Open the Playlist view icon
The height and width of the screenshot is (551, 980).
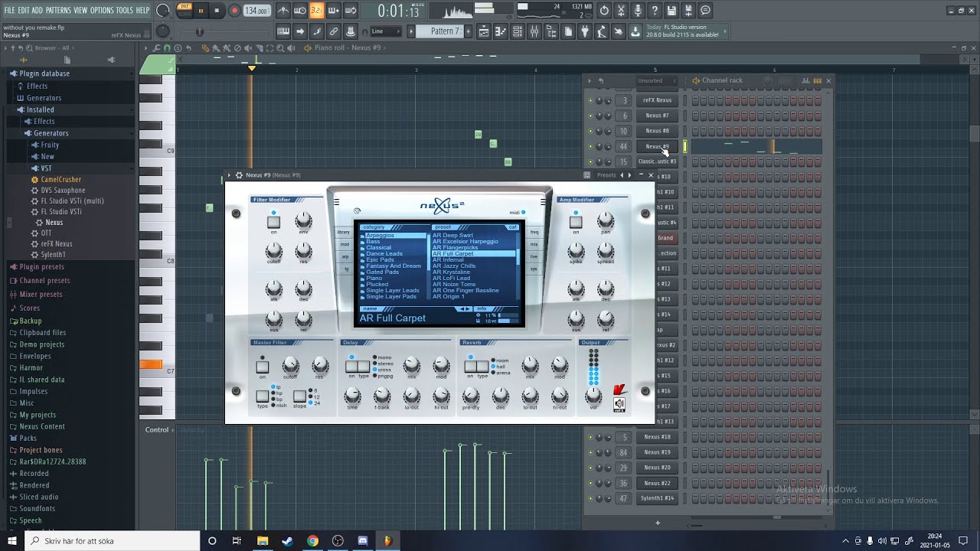pos(484,31)
